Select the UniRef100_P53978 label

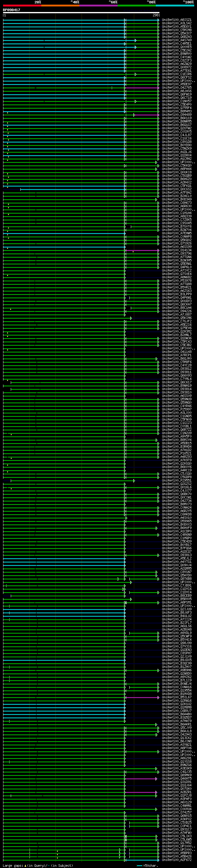177,281
